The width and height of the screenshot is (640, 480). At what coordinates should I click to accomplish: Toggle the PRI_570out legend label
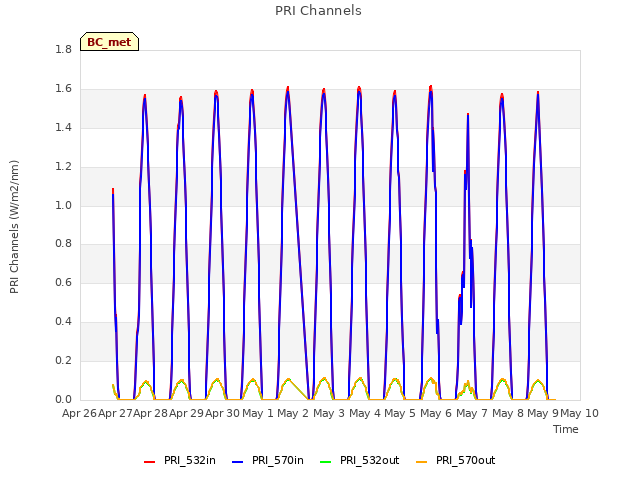tap(466, 460)
